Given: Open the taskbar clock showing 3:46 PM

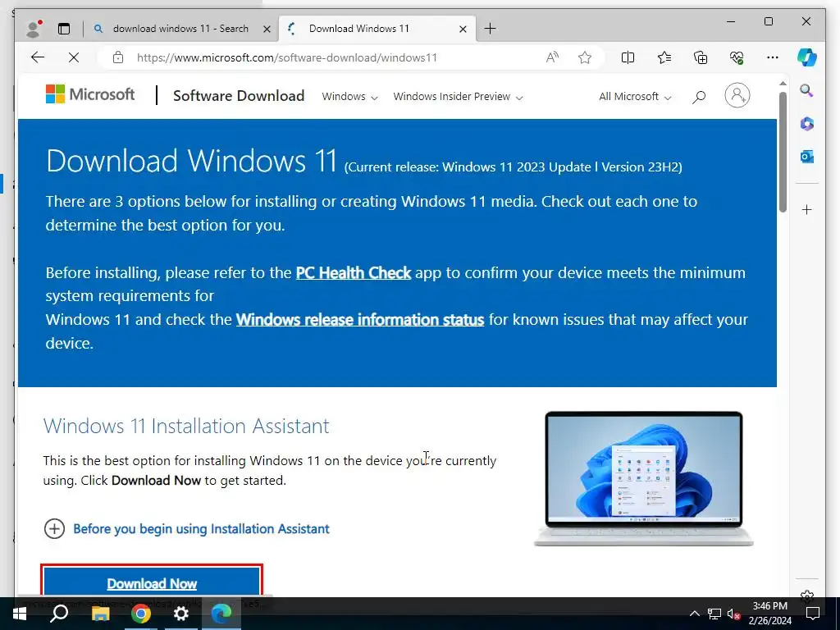Looking at the screenshot, I should point(769,614).
